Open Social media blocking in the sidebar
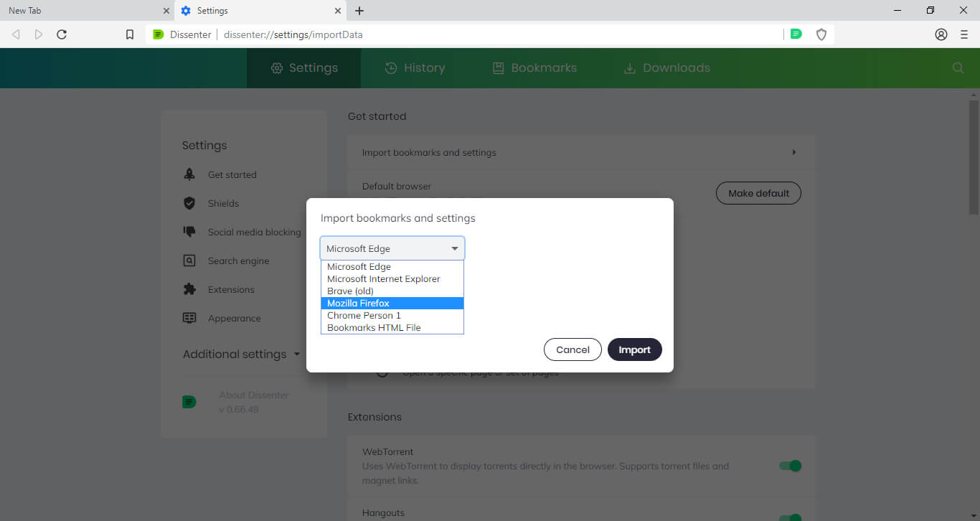 (x=254, y=232)
